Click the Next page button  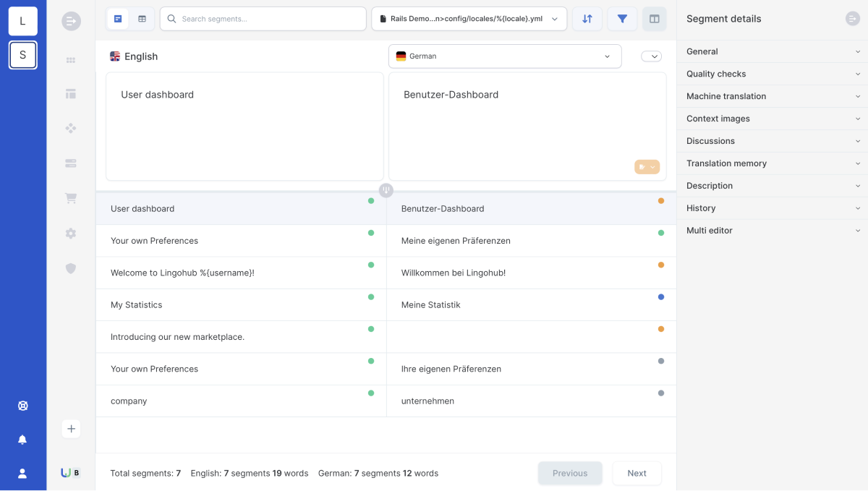[637, 473]
